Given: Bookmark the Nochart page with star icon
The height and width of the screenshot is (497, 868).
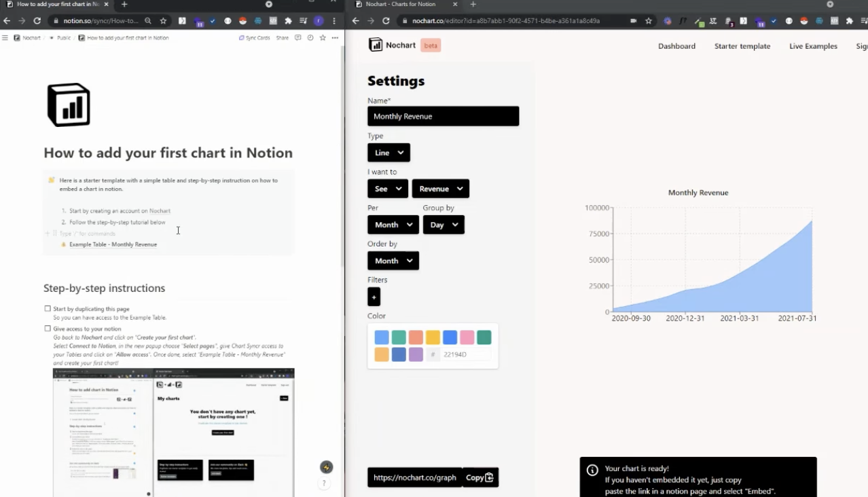Looking at the screenshot, I should point(649,21).
